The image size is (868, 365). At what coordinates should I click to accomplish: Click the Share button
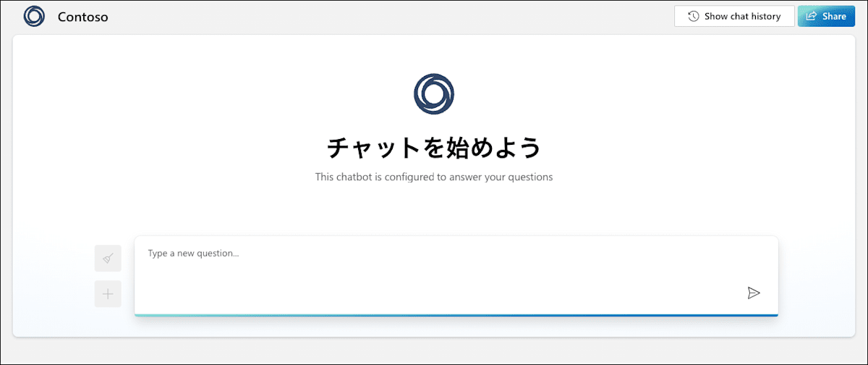pyautogui.click(x=826, y=16)
